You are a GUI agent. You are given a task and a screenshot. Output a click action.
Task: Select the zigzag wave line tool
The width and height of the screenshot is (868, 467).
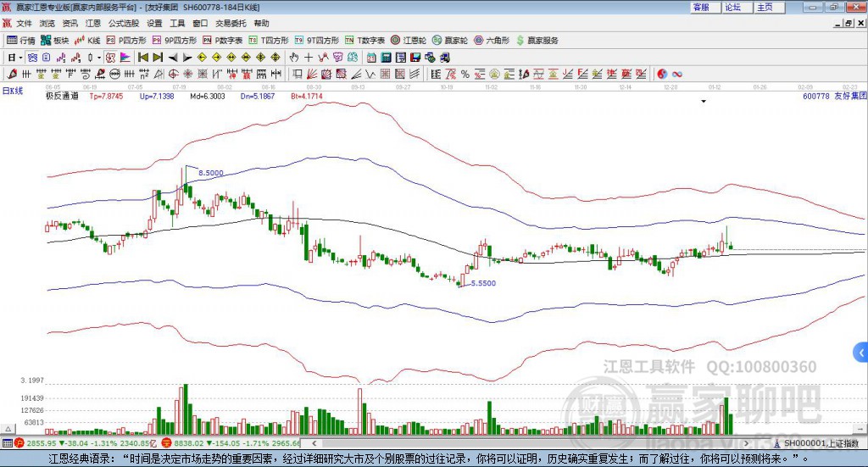370,74
